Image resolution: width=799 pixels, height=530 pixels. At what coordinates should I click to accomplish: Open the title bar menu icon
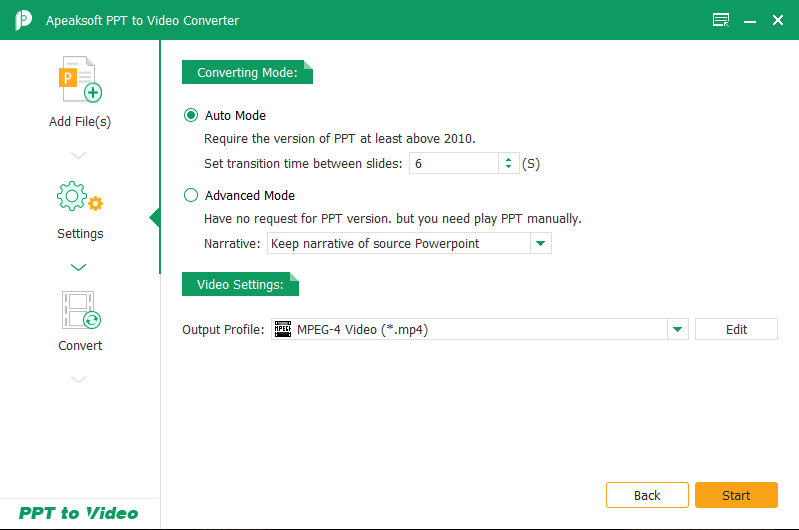click(721, 20)
